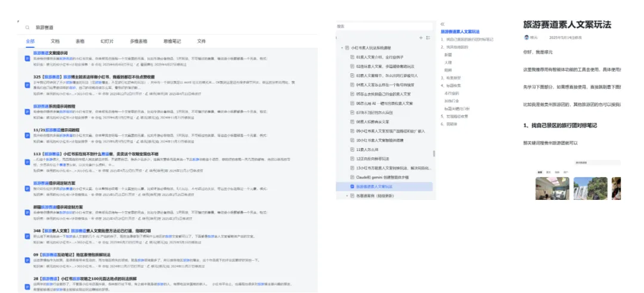Click document icon of the 113 result
This screenshot has width=644, height=293.
coord(27,162)
